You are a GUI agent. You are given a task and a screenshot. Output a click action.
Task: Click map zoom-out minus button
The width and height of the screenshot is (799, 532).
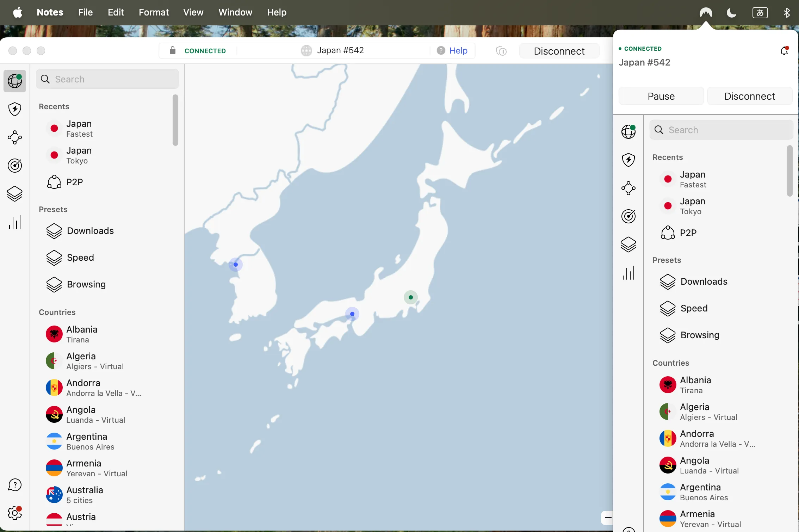click(607, 518)
